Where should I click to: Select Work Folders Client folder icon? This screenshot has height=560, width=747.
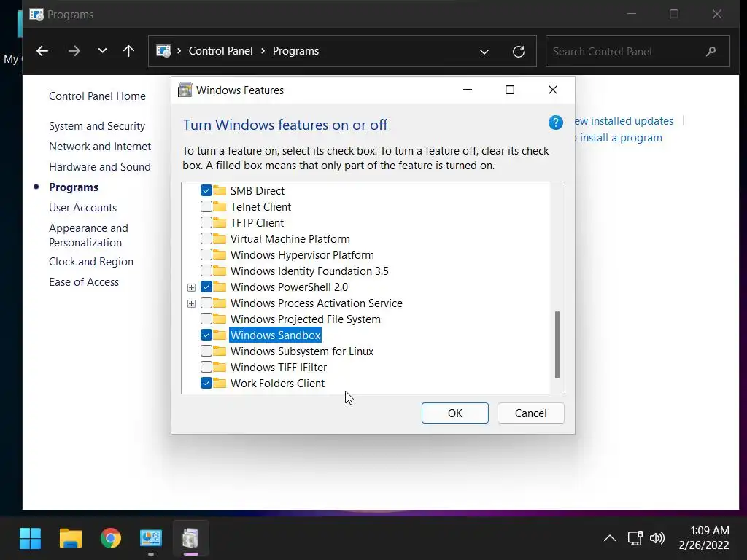[220, 383]
